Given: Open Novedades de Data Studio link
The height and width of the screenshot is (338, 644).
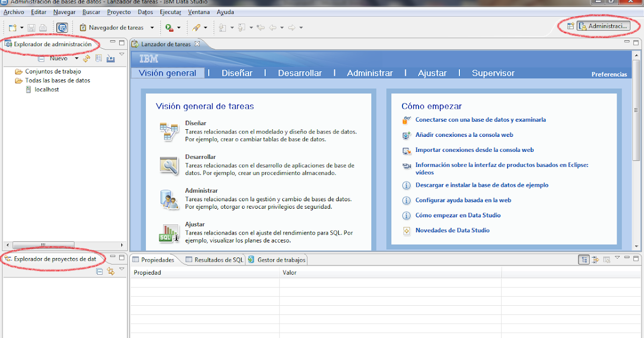Looking at the screenshot, I should pos(452,230).
